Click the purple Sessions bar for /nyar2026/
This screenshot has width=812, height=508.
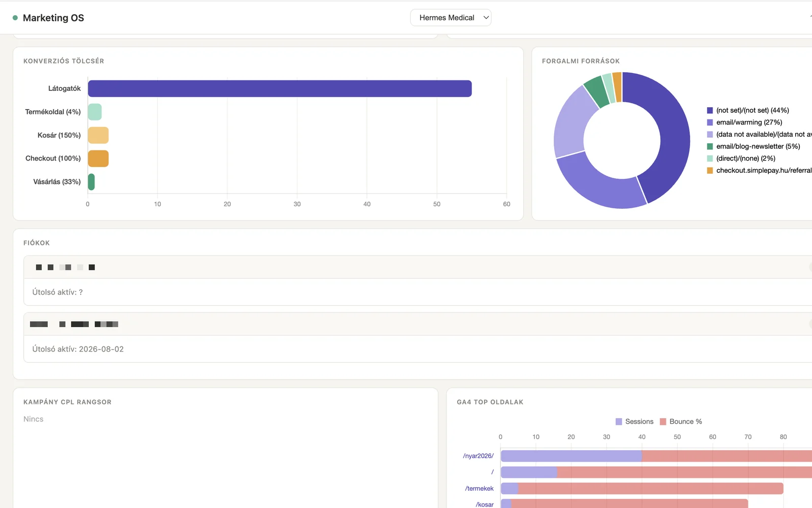571,456
